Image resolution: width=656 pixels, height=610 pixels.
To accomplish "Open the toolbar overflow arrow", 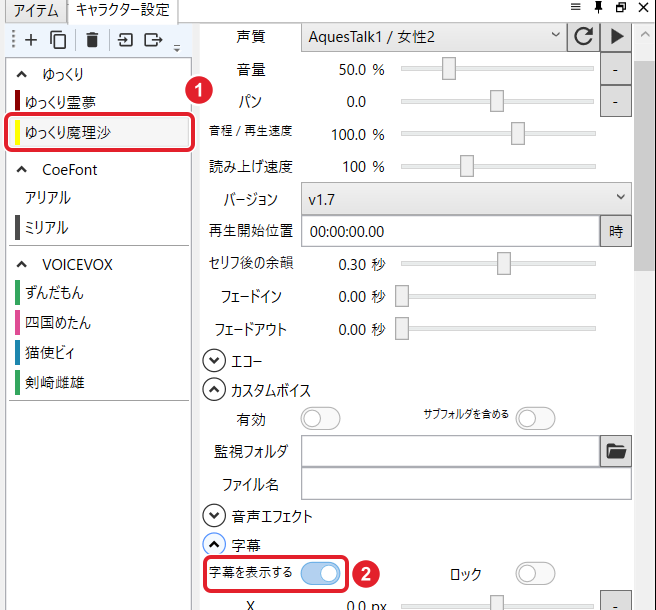I will pos(177,48).
